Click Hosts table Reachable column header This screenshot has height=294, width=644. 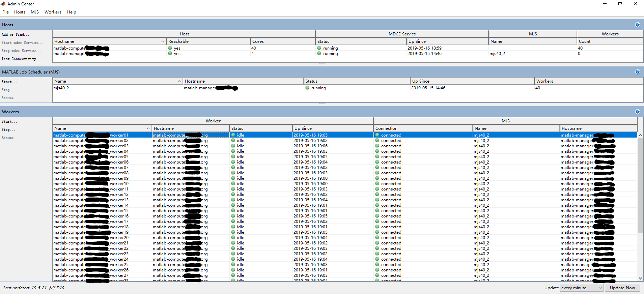click(208, 41)
